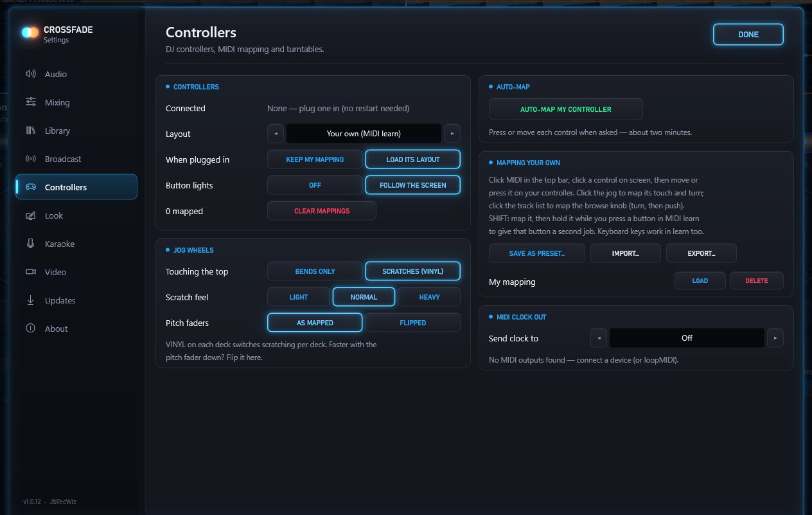The image size is (812, 515).
Task: Open the About section
Action: [76, 329]
